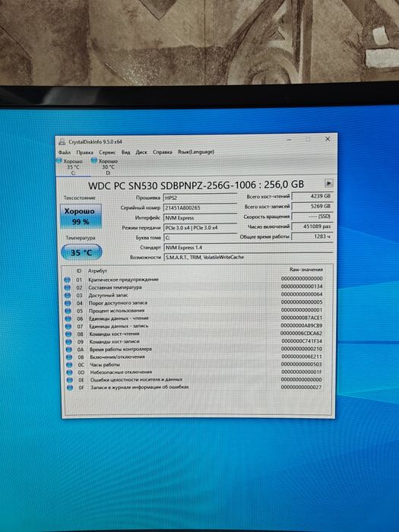
Task: Click the ID column header
Action: (x=79, y=271)
